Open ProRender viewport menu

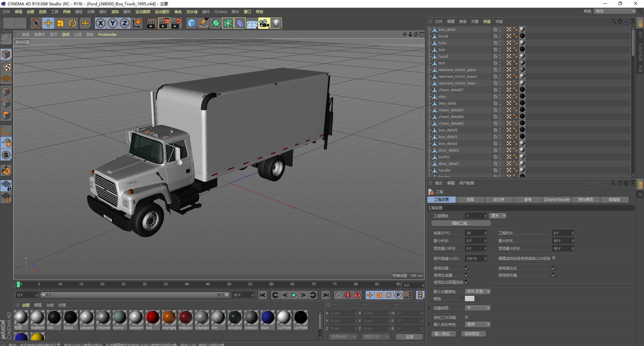[x=107, y=35]
